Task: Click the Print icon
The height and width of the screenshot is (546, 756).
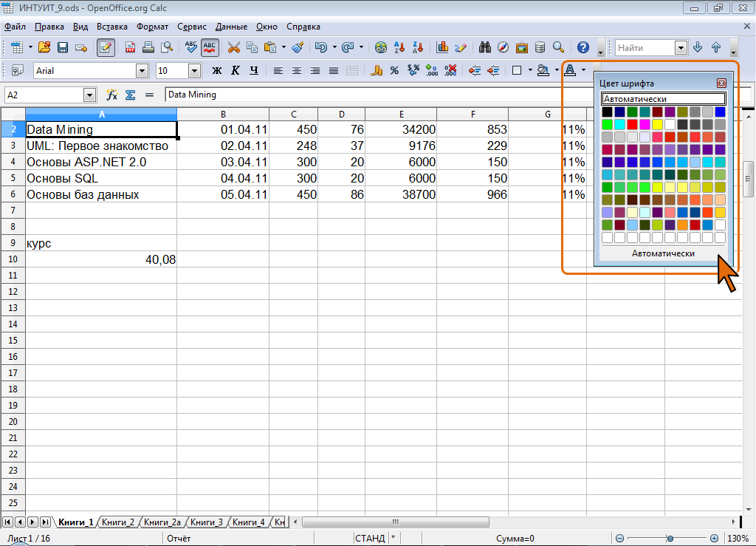Action: point(148,47)
